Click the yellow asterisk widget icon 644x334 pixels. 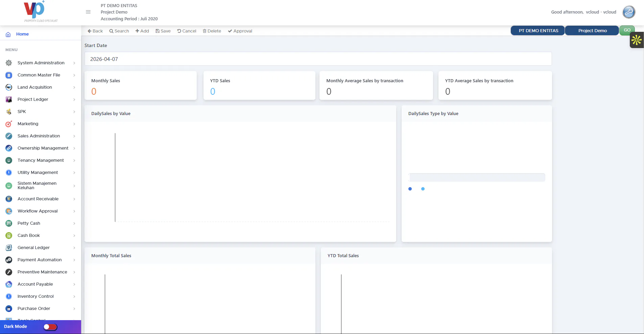pos(637,40)
